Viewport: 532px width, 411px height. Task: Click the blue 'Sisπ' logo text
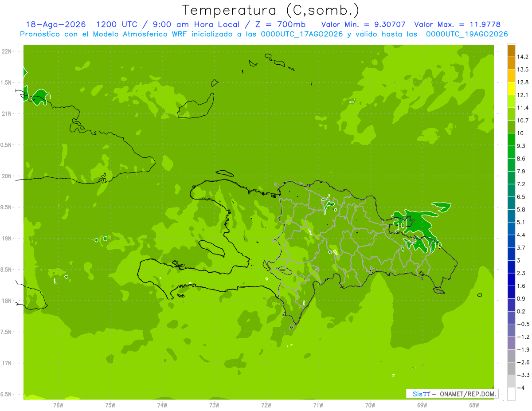[421, 394]
